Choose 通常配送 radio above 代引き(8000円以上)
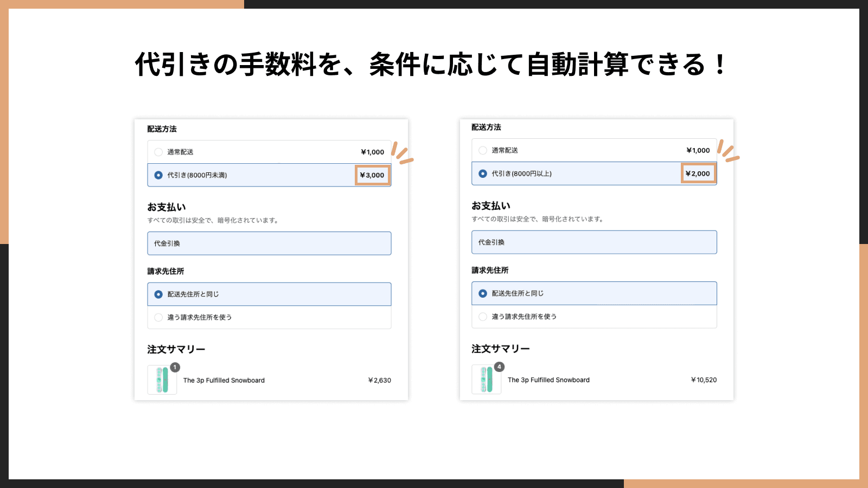This screenshot has width=868, height=488. pyautogui.click(x=483, y=150)
